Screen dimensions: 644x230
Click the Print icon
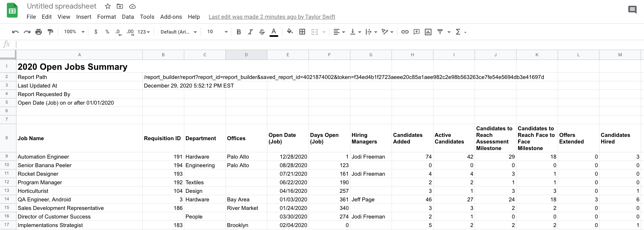point(39,32)
